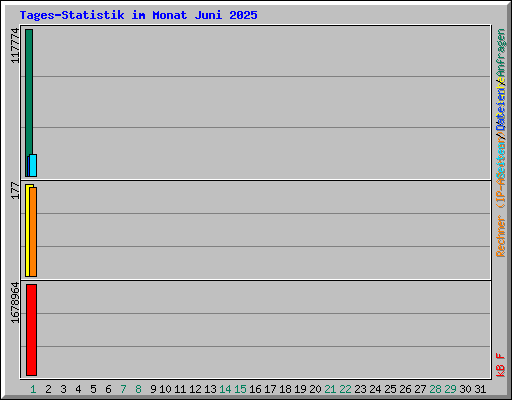Click day 19 on the x-axis
The width and height of the screenshot is (512, 400).
(x=300, y=389)
